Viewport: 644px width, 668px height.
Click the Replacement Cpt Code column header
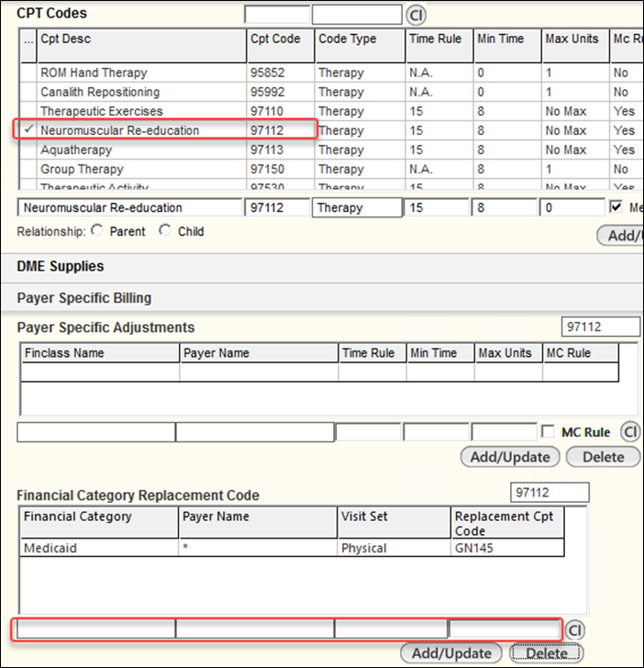click(507, 522)
